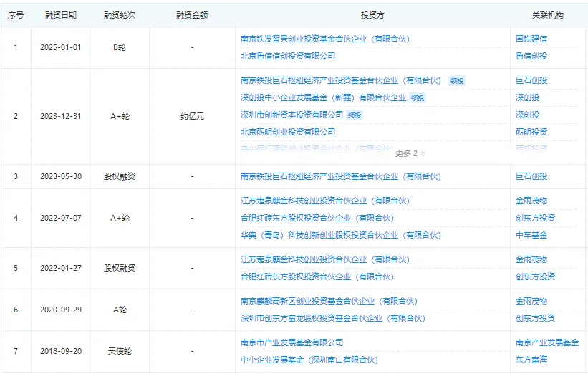Open related institution 东方富海

(x=531, y=360)
